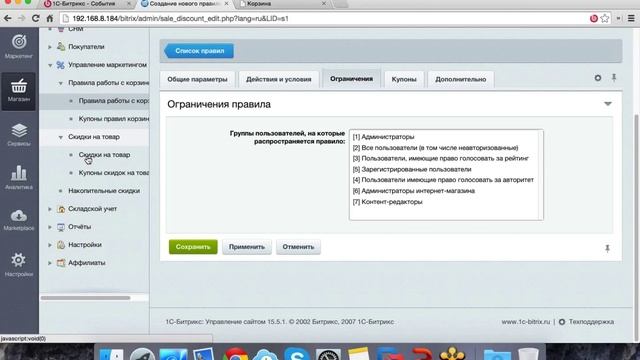Image resolution: width=640 pixels, height=360 pixels.
Task: Open Trash in the Dock
Action: tap(528, 353)
